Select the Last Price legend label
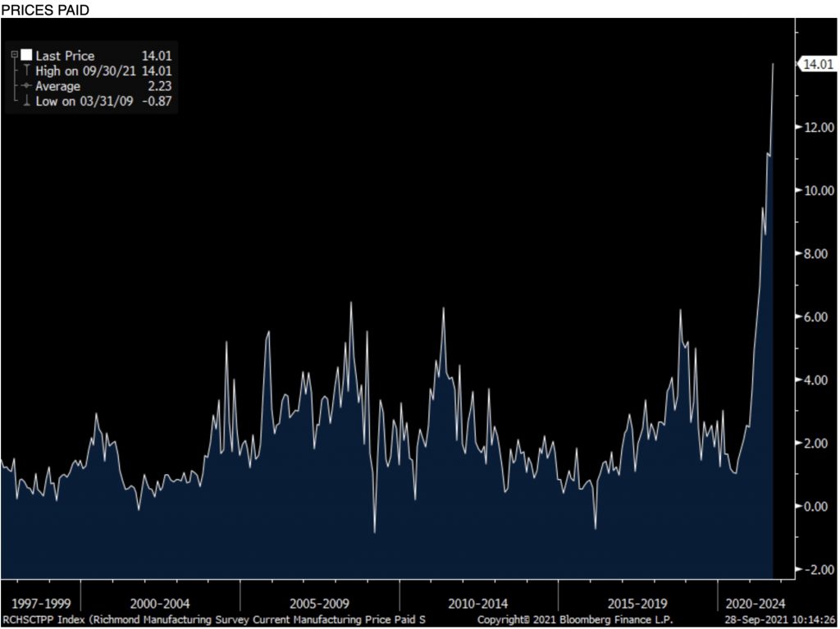This screenshot has width=840, height=629. pos(65,56)
